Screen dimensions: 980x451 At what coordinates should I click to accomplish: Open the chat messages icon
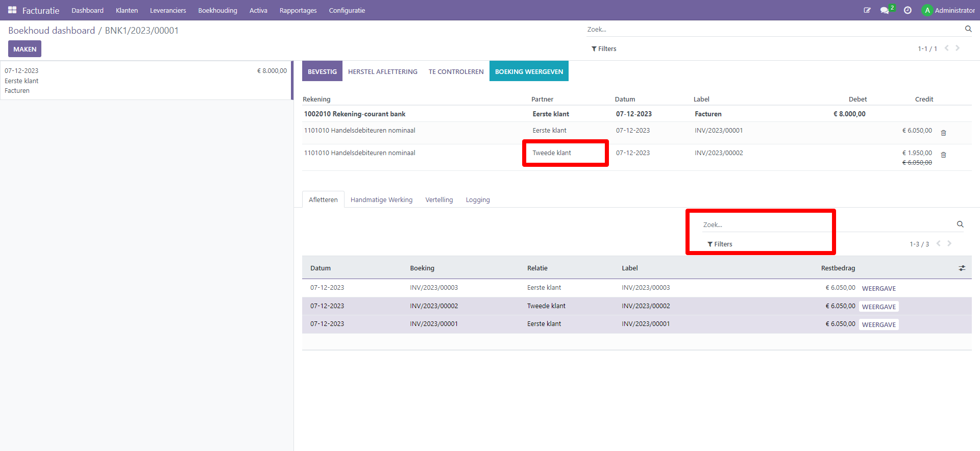(885, 10)
